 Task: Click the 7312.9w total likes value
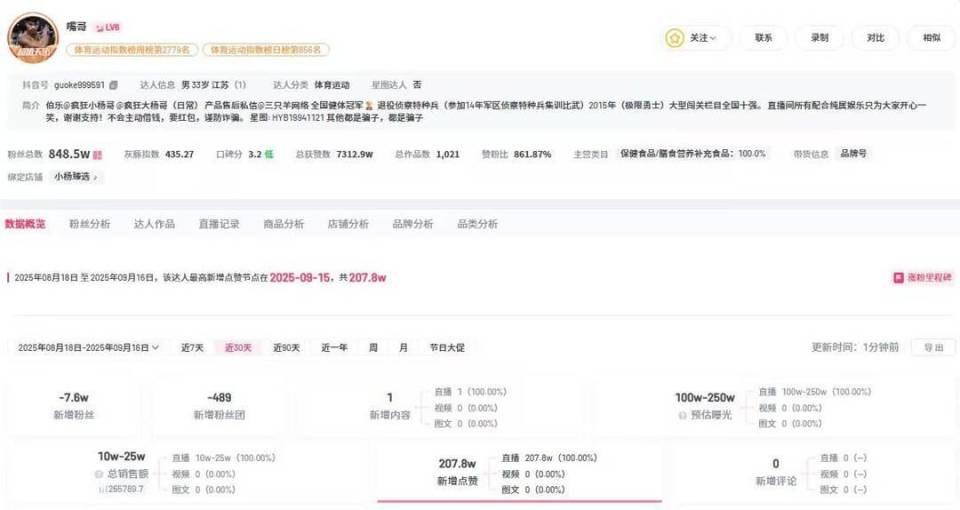tap(354, 154)
